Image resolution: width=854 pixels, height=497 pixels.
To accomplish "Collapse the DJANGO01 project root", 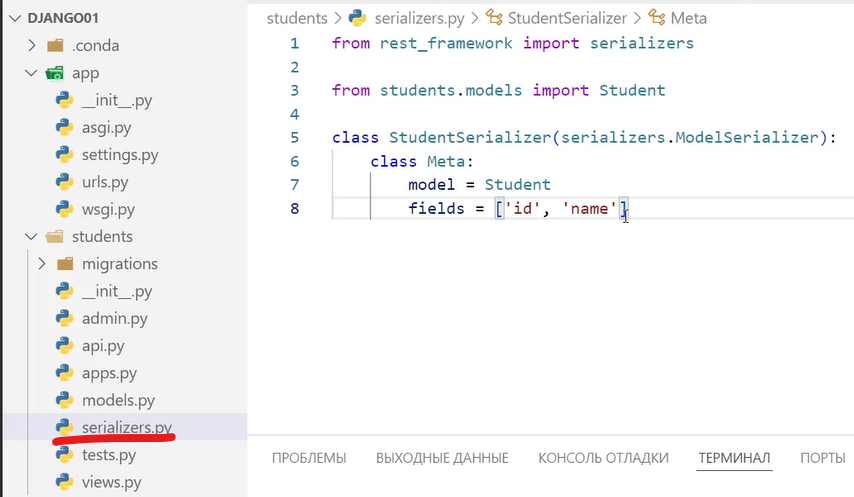I will (x=12, y=18).
